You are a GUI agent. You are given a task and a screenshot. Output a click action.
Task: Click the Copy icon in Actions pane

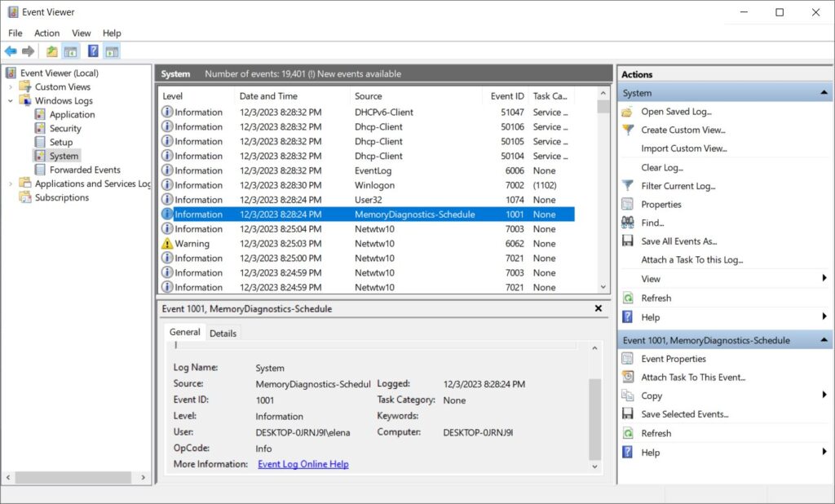tap(628, 396)
